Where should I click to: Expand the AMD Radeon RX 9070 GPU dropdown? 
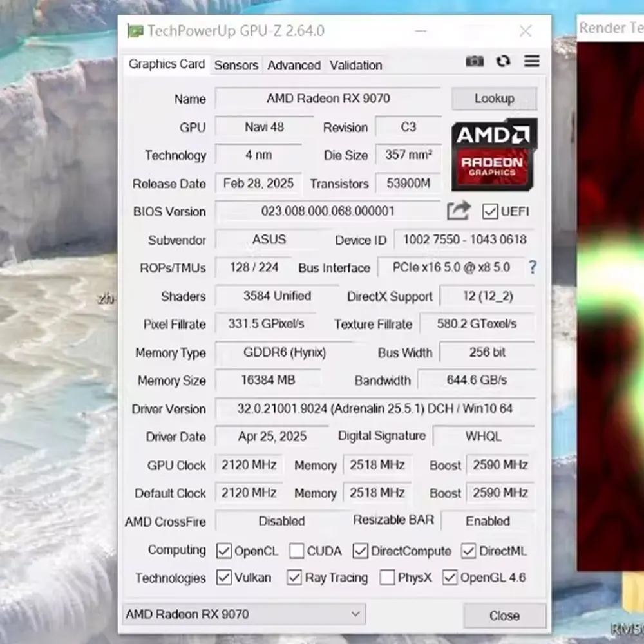[x=243, y=614]
